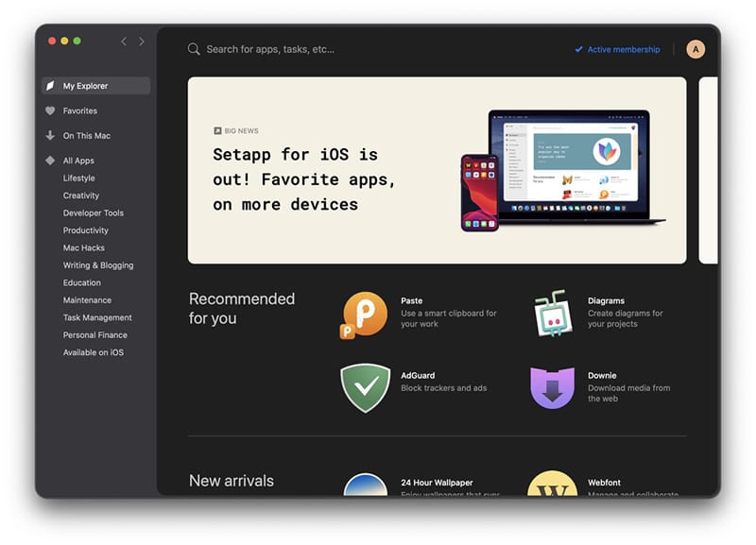The width and height of the screenshot is (756, 545).
Task: Open My Explorer in sidebar
Action: [96, 86]
